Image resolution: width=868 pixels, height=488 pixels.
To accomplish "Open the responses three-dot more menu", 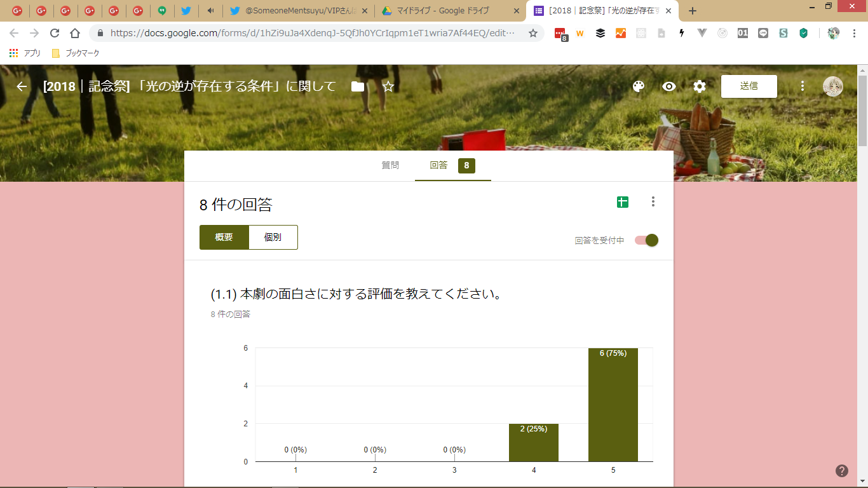I will pos(653,202).
